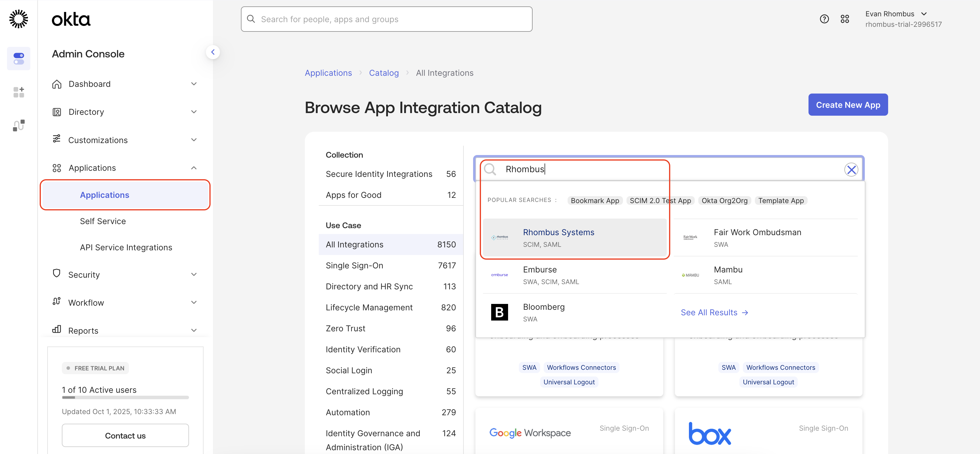This screenshot has width=980, height=454.
Task: Click the Contact us button
Action: coord(125,436)
